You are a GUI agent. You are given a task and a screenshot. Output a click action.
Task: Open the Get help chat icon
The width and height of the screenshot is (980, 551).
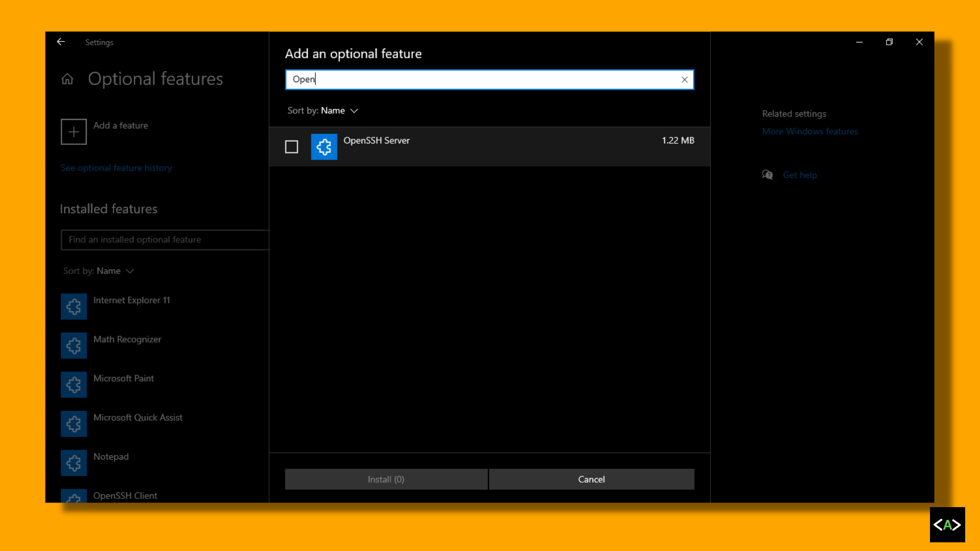(x=767, y=175)
